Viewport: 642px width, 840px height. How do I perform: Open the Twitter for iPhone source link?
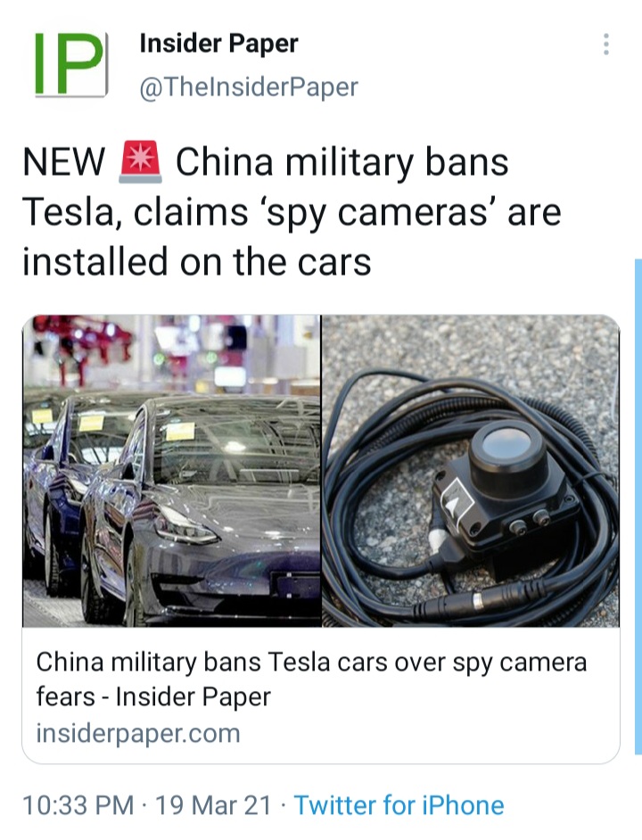point(399,805)
